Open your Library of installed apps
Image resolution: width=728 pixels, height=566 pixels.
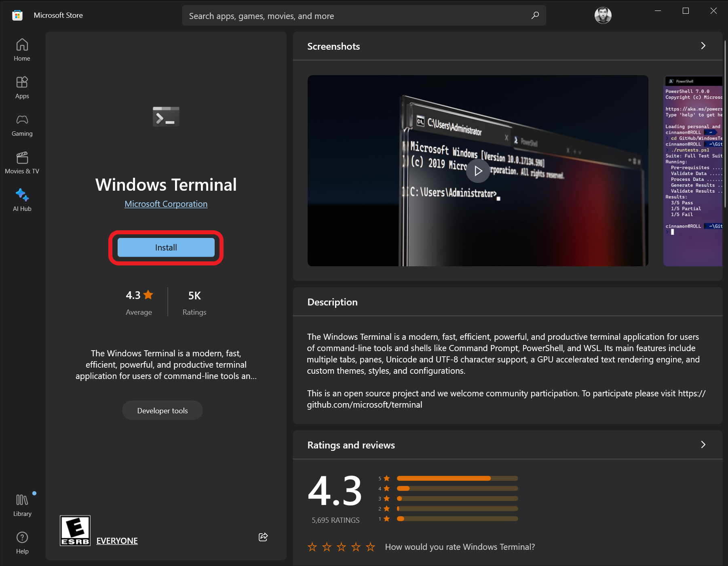(x=22, y=505)
